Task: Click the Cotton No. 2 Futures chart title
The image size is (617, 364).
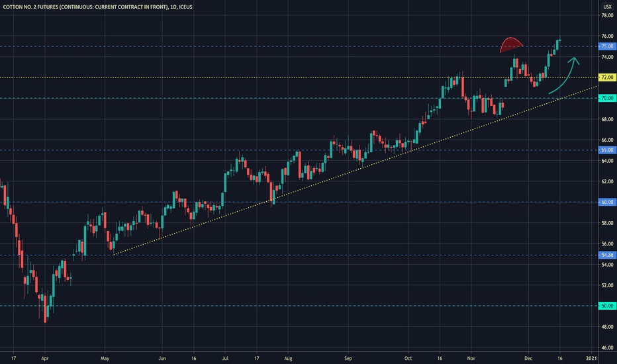Action: coord(97,7)
